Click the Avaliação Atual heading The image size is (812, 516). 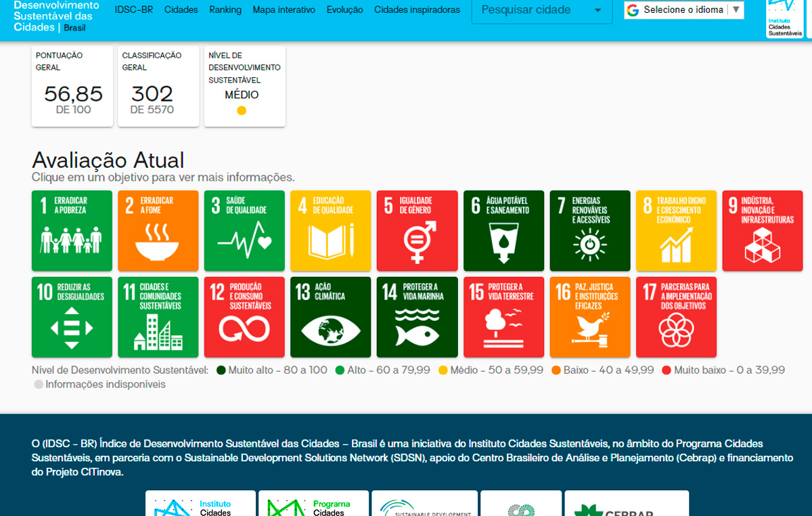coord(108,160)
